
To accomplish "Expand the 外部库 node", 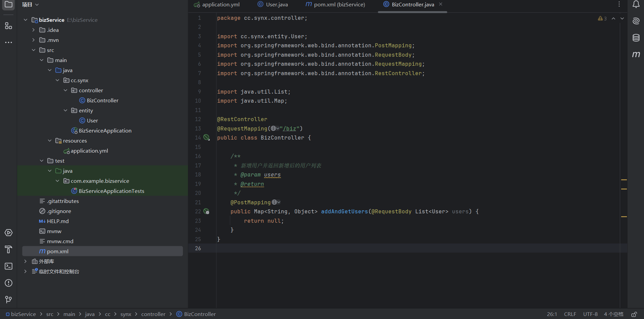I will point(26,261).
